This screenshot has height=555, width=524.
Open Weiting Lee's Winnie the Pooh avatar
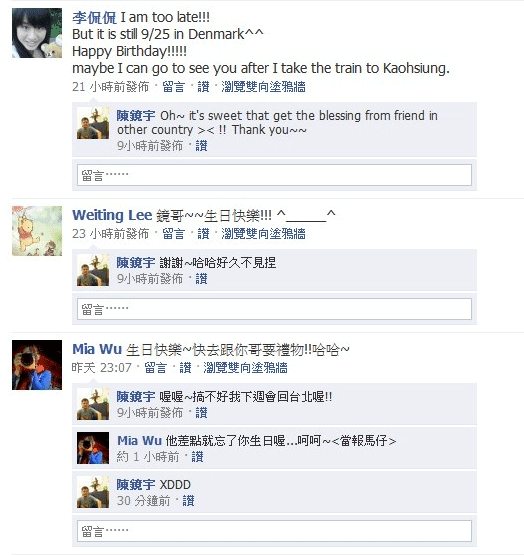point(37,231)
